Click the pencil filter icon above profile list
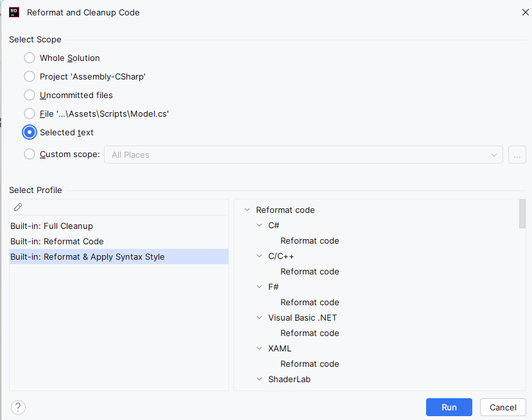 (x=18, y=206)
